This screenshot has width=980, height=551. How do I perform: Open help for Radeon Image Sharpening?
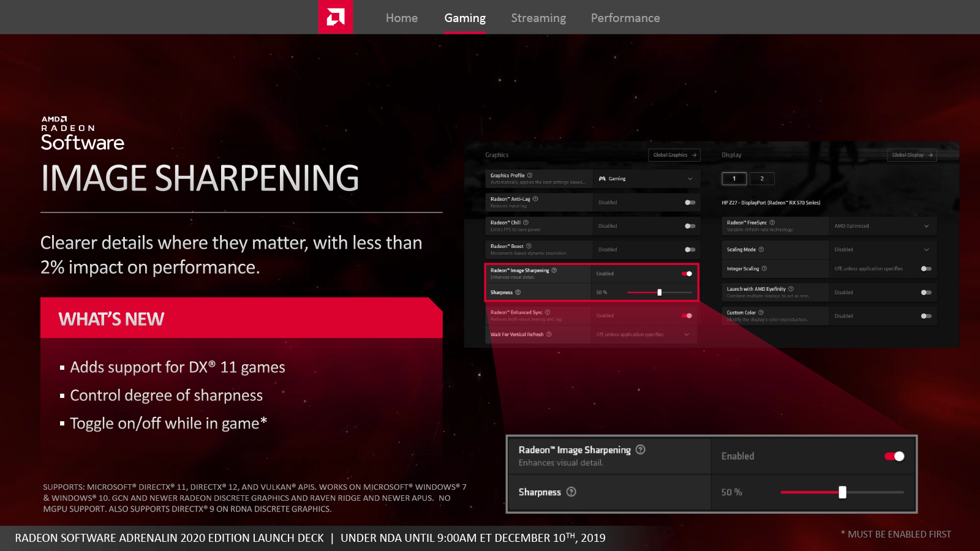[x=554, y=270]
